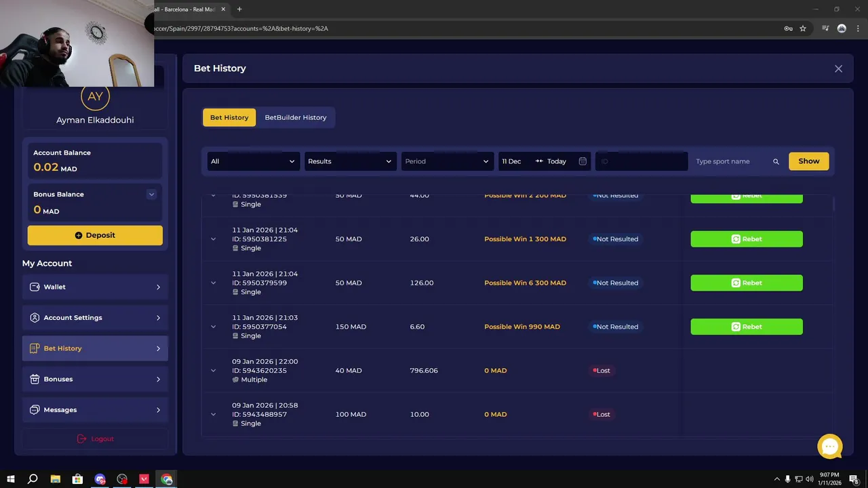This screenshot has height=488, width=868.
Task: Click the taskbar clock showing 9:07 PM
Action: 829,479
